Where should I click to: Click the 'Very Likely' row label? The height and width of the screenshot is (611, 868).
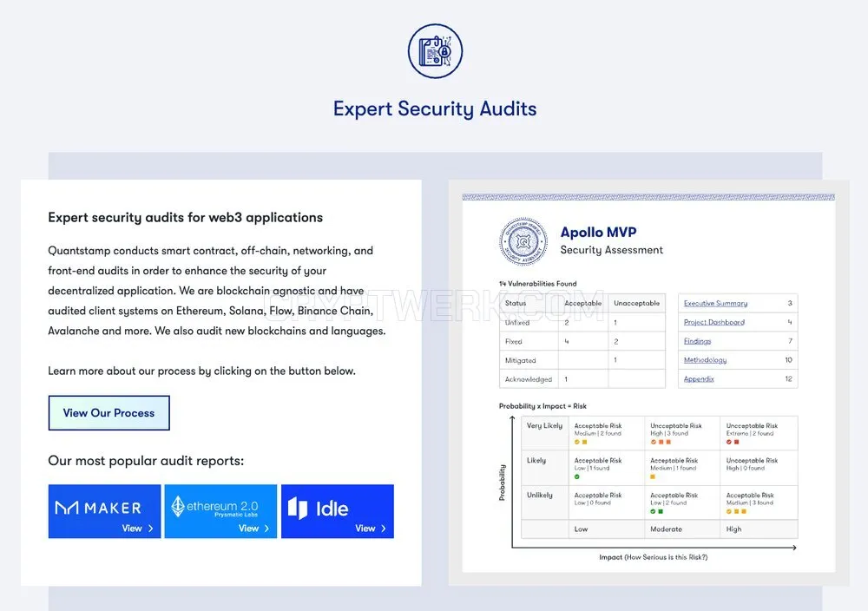click(x=545, y=425)
